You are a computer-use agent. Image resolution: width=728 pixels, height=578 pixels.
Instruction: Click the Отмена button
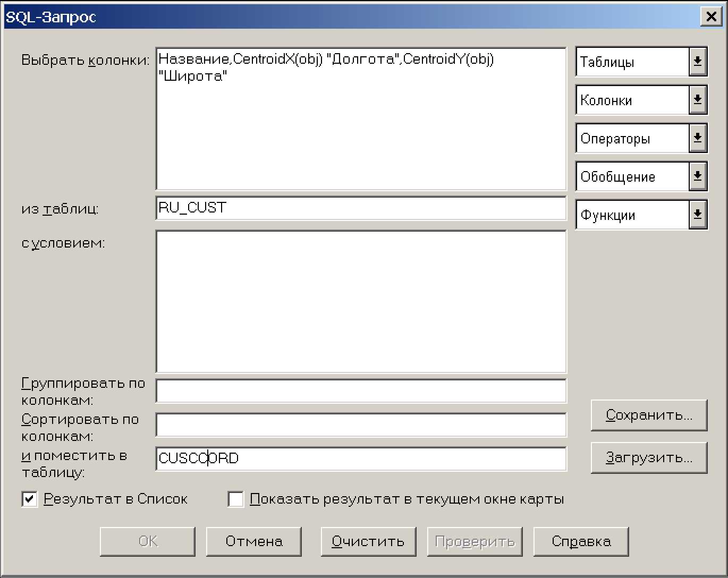[x=253, y=541]
